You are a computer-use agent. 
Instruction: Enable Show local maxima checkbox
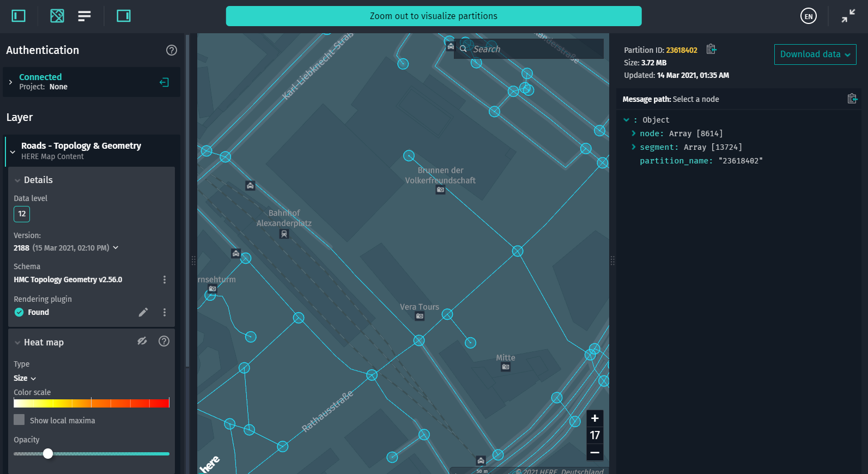19,420
